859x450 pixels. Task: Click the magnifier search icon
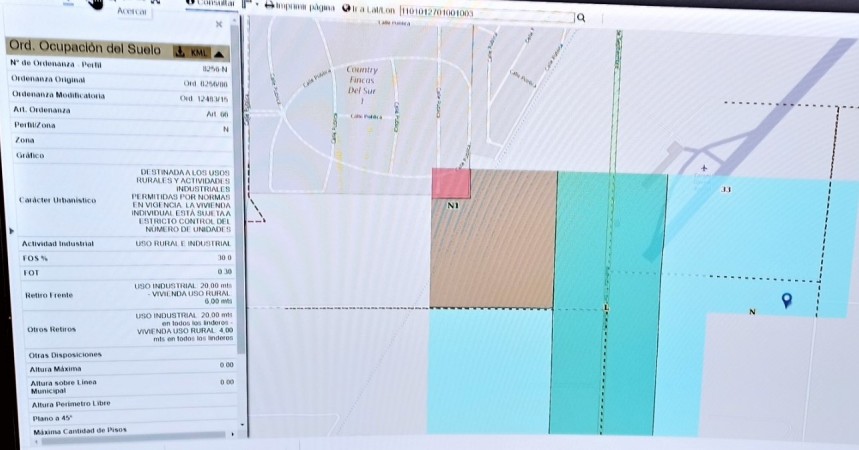581,18
